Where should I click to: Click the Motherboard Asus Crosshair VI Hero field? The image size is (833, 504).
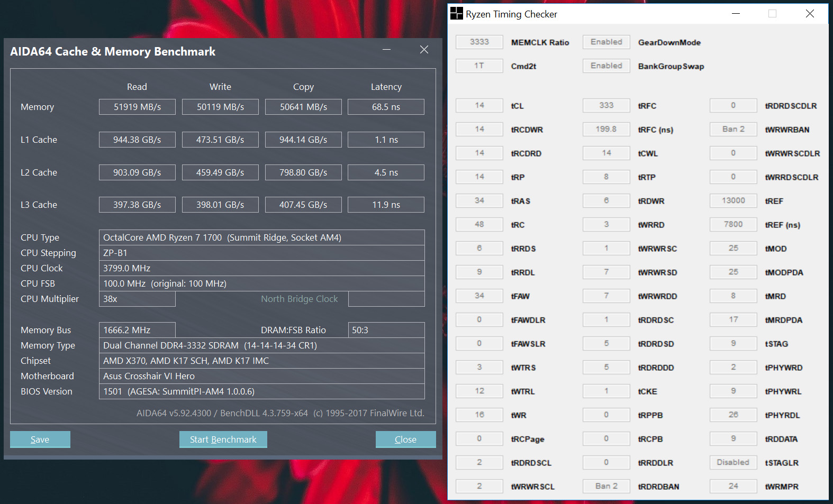click(x=262, y=376)
